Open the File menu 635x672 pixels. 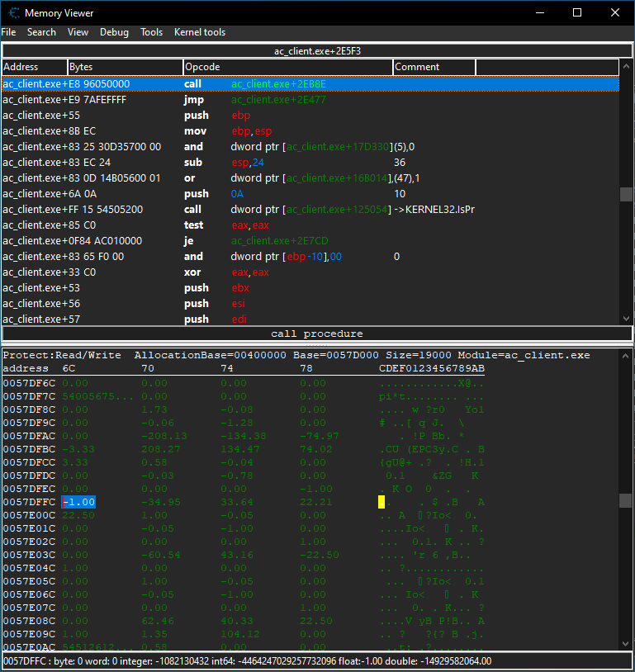point(8,32)
